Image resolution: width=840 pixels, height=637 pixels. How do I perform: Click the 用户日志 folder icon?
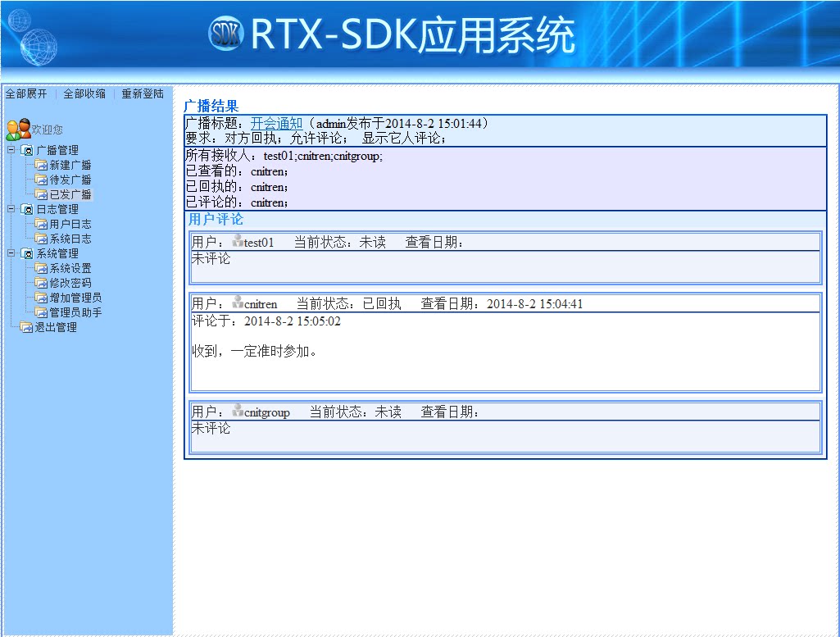41,224
